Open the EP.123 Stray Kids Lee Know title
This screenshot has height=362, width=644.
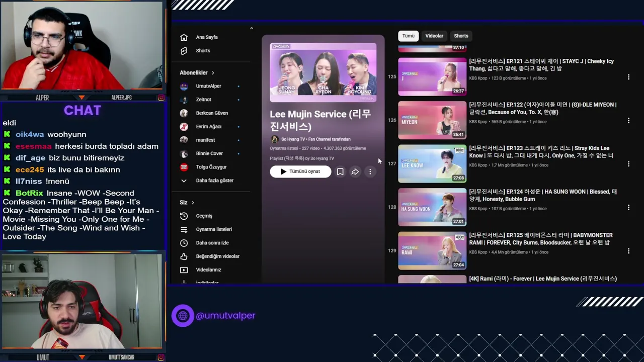click(541, 152)
